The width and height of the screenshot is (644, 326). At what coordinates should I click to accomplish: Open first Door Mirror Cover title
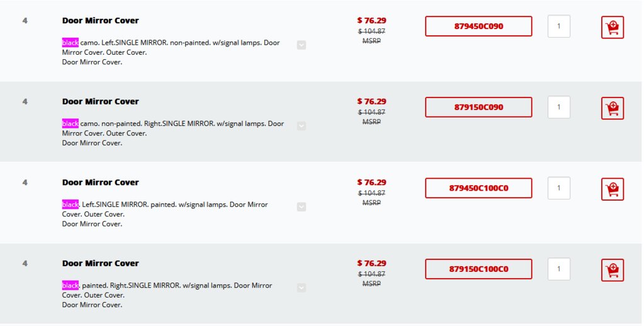[x=101, y=21]
